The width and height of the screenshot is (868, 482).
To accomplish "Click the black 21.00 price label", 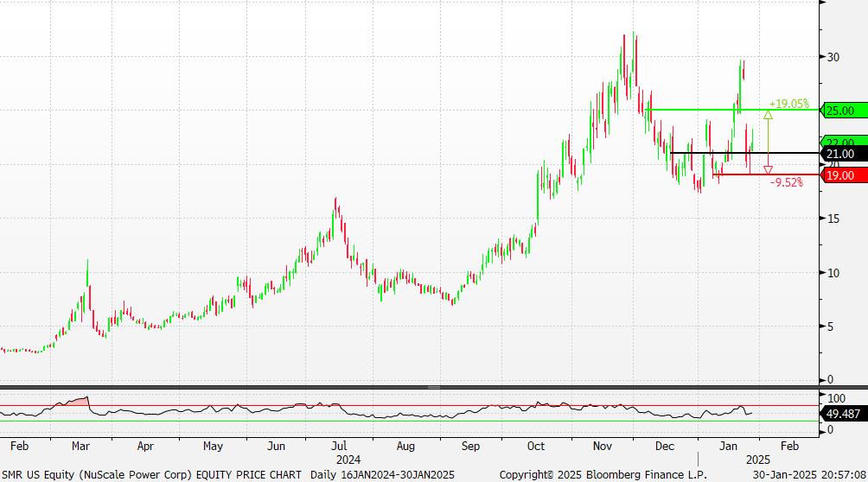I will tap(844, 154).
